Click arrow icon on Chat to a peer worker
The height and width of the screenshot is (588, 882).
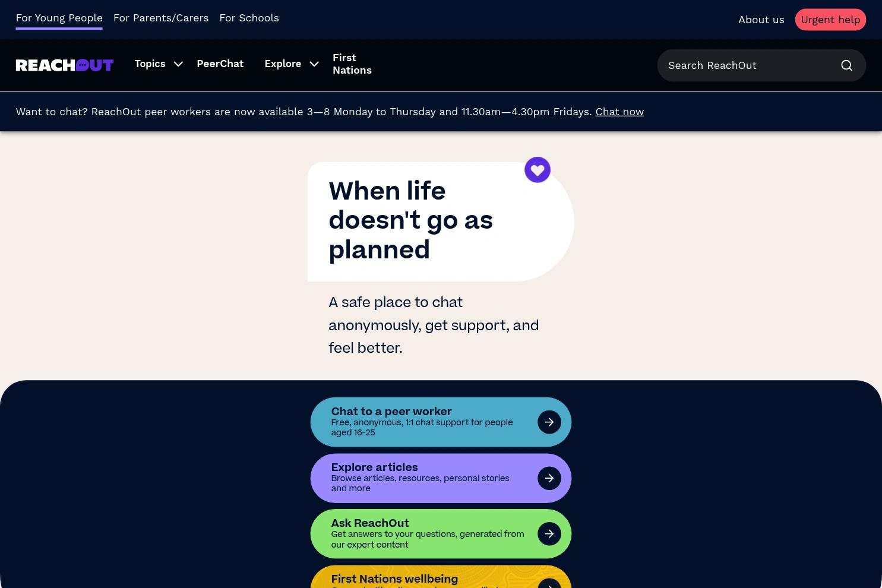point(549,422)
